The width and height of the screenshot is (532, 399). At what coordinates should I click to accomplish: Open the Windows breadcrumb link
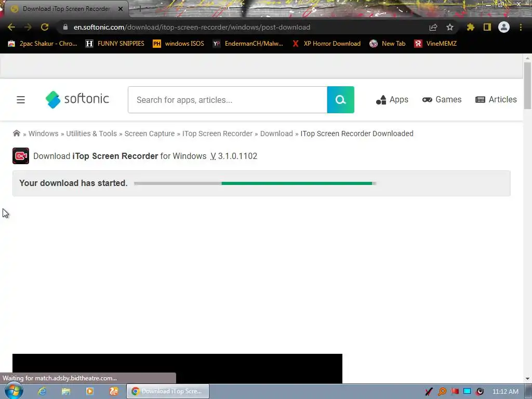pyautogui.click(x=44, y=134)
